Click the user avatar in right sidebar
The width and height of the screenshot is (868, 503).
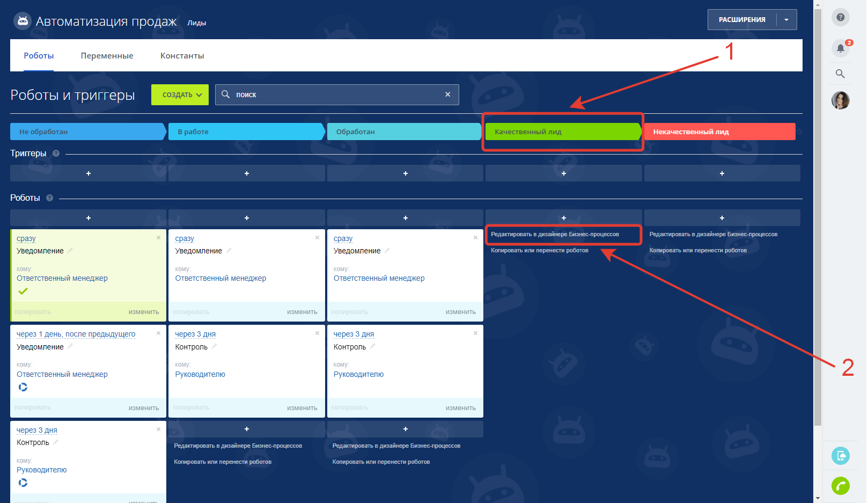(x=840, y=100)
